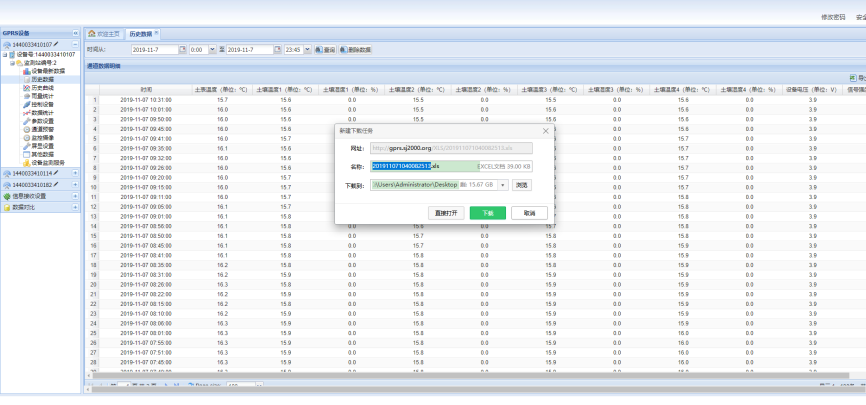Viewport: 866px width, 405px height.
Task: Click the 浏览 browse button
Action: click(x=522, y=185)
